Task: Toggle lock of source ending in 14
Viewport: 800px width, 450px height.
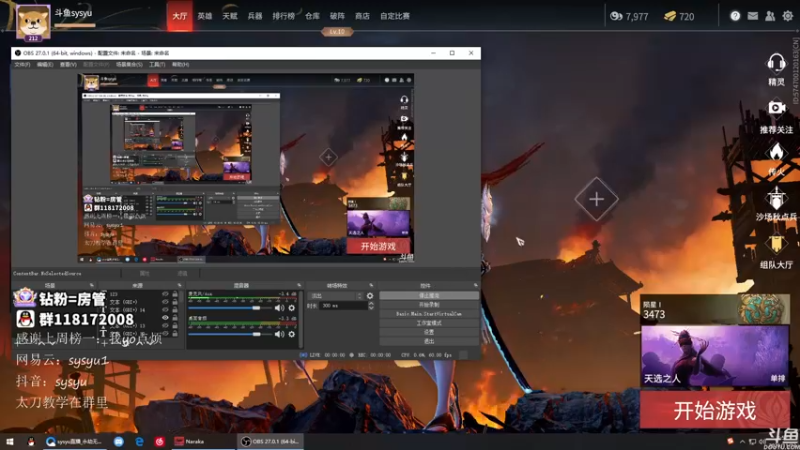Action: 175,310
